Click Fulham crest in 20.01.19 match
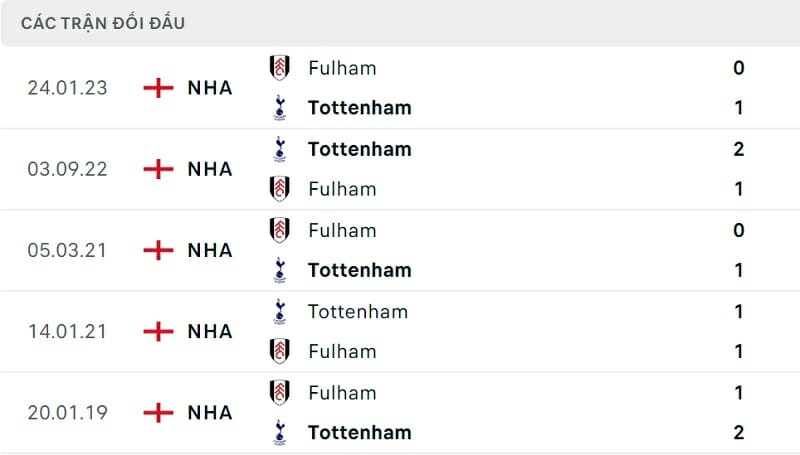The height and width of the screenshot is (455, 800). coord(280,392)
